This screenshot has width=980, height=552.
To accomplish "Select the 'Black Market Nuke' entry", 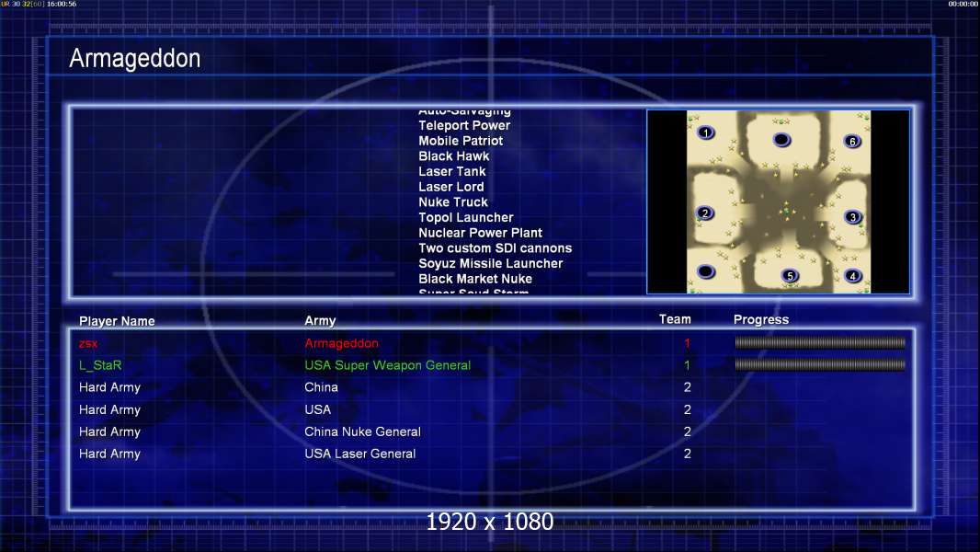I will point(475,279).
